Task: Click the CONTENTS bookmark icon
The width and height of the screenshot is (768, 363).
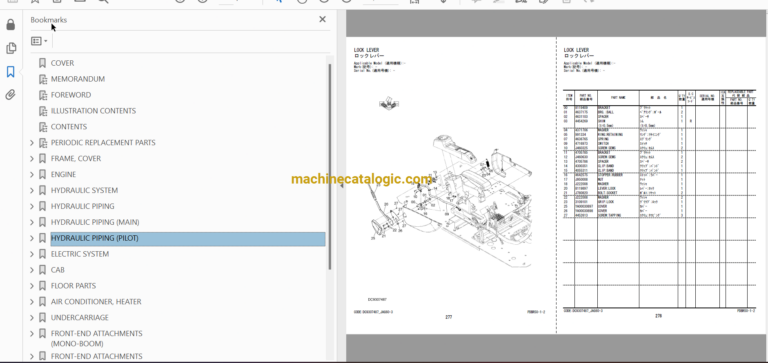Action: [43, 127]
